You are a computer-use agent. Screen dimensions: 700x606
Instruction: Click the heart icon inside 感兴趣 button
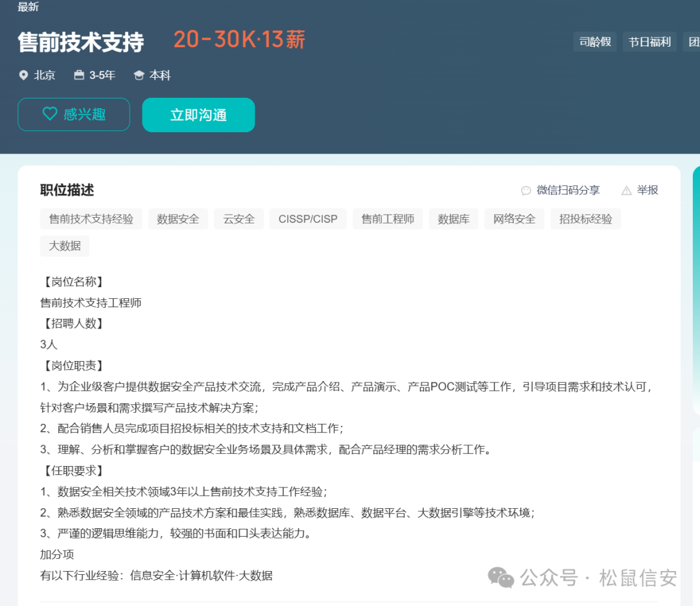tap(50, 114)
